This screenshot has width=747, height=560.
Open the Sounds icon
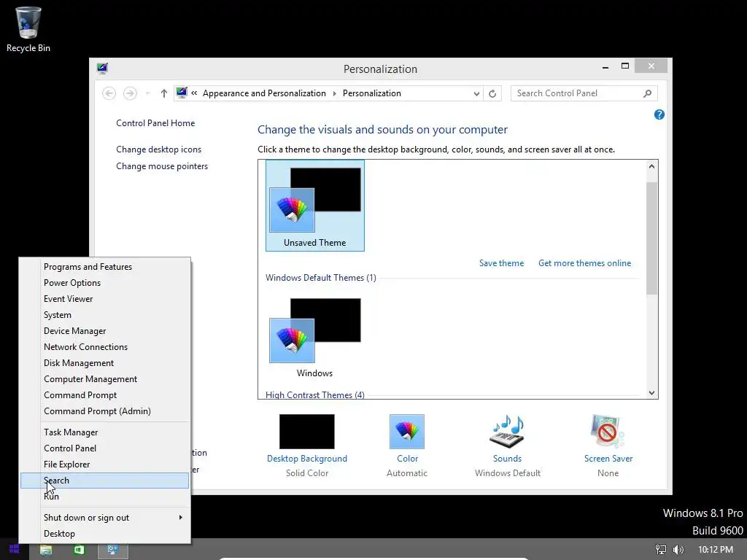[507, 432]
